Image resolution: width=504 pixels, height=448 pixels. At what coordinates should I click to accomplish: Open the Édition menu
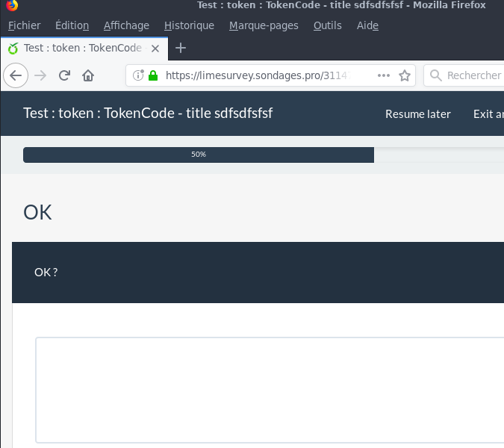[72, 25]
